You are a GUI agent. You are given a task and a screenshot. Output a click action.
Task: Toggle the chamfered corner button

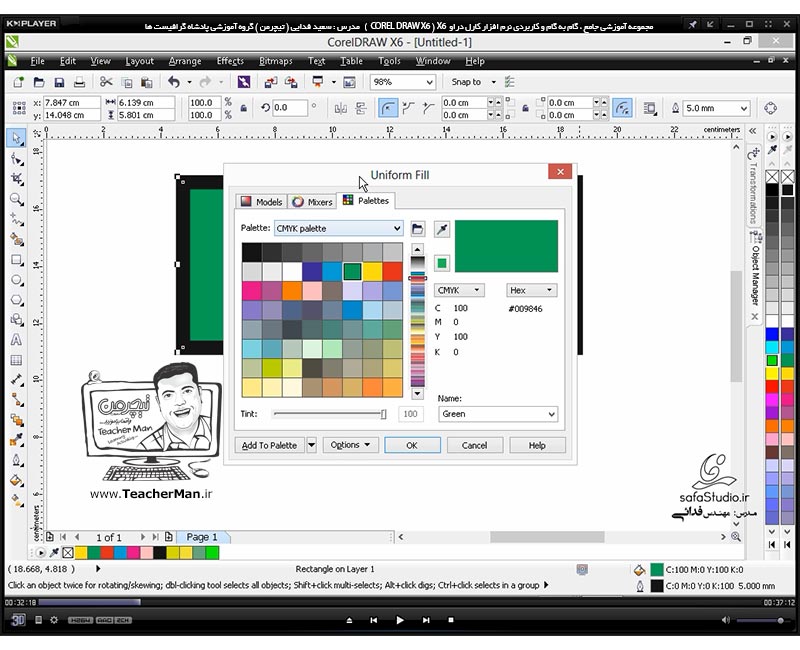(428, 108)
